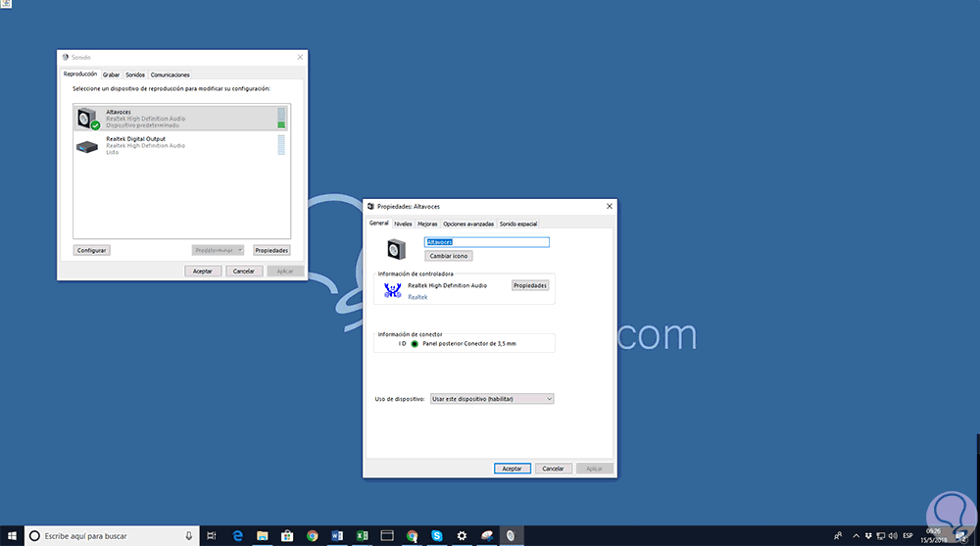Open File Explorer from the taskbar
Image resolution: width=980 pixels, height=546 pixels.
263,536
